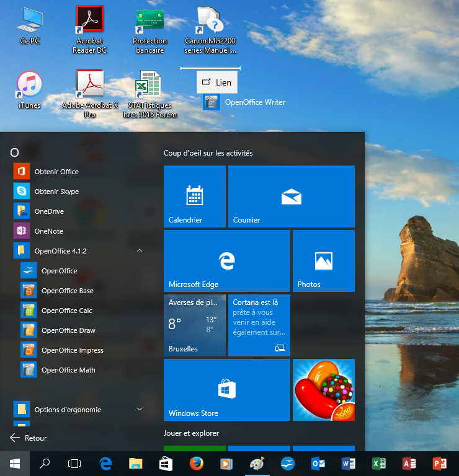This screenshot has height=476, width=459.
Task: Open Firefox from the taskbar
Action: (x=196, y=464)
